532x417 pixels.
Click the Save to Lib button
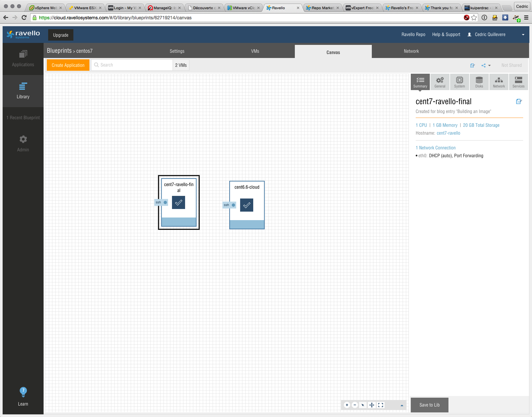pos(429,405)
